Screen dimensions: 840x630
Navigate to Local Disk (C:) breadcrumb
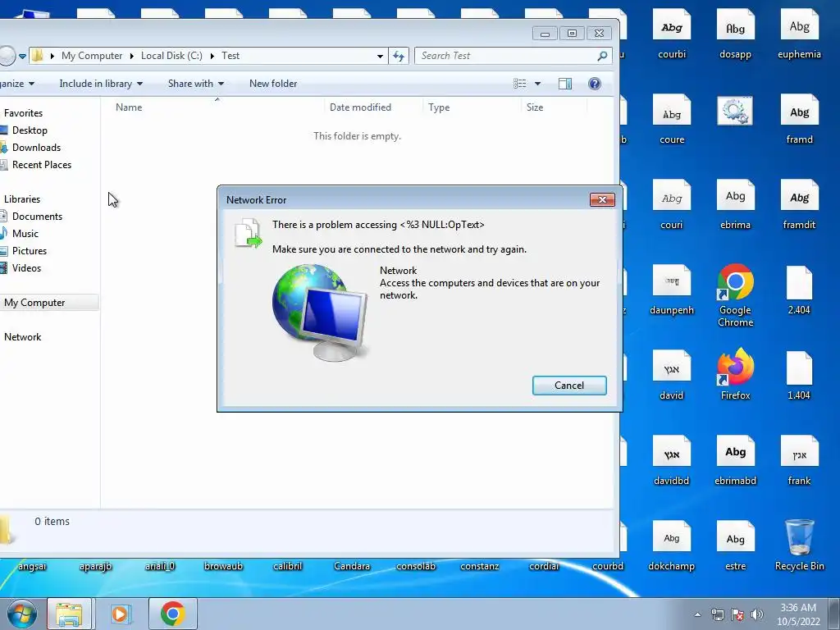click(171, 56)
